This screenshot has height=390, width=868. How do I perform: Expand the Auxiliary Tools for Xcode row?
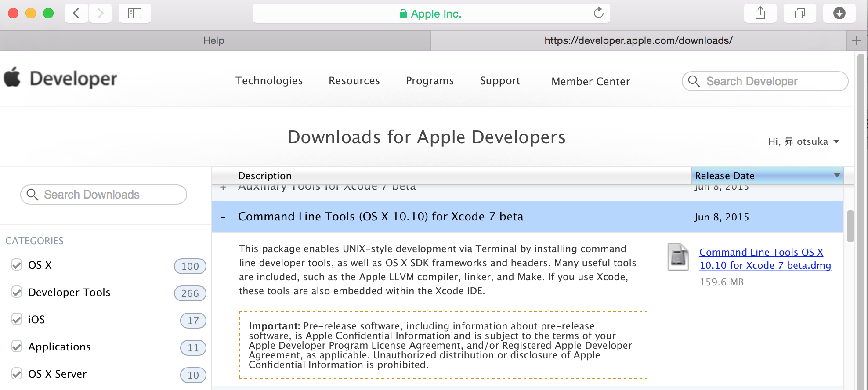223,188
